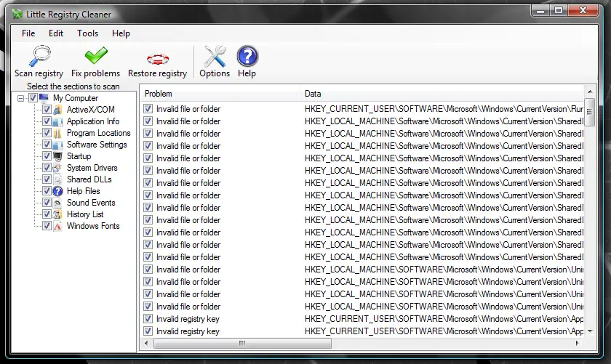Viewport: 611px width, 364px height.
Task: Toggle the Startup section checkbox
Action: pos(47,156)
